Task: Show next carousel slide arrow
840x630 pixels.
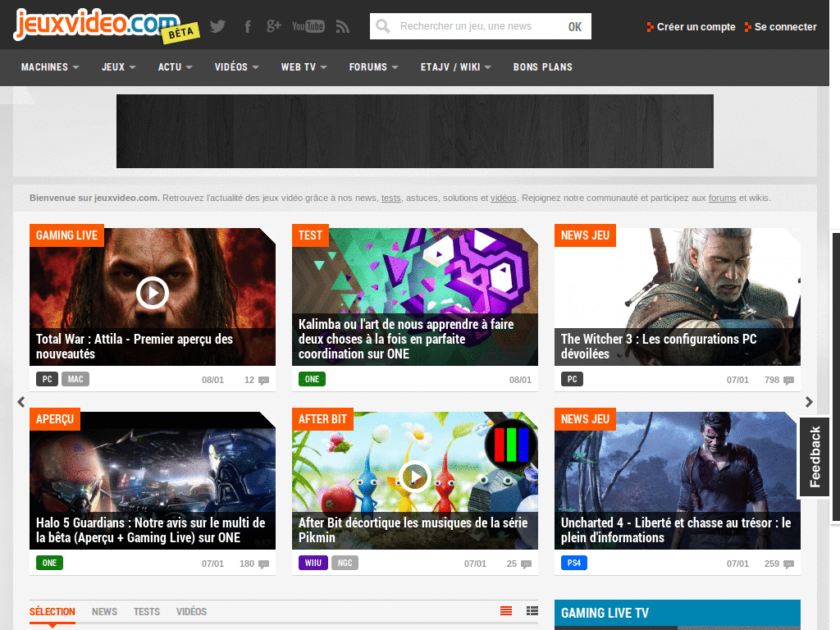Action: pyautogui.click(x=809, y=402)
